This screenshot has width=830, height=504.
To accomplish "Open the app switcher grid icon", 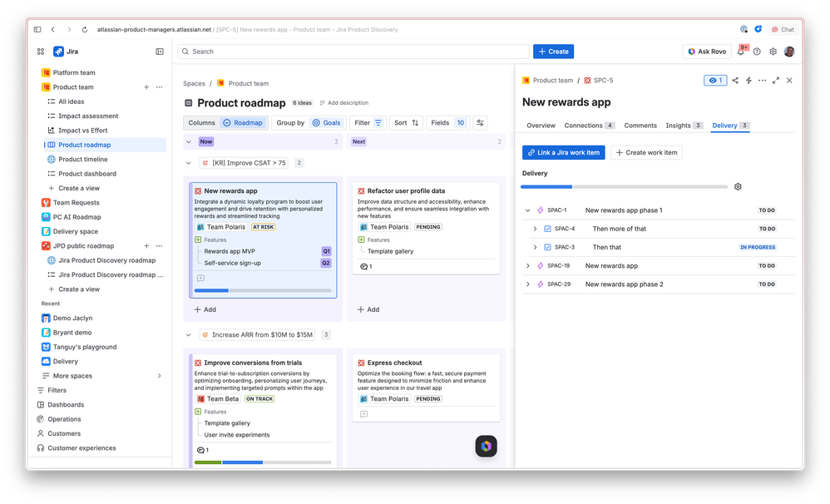I will click(41, 52).
